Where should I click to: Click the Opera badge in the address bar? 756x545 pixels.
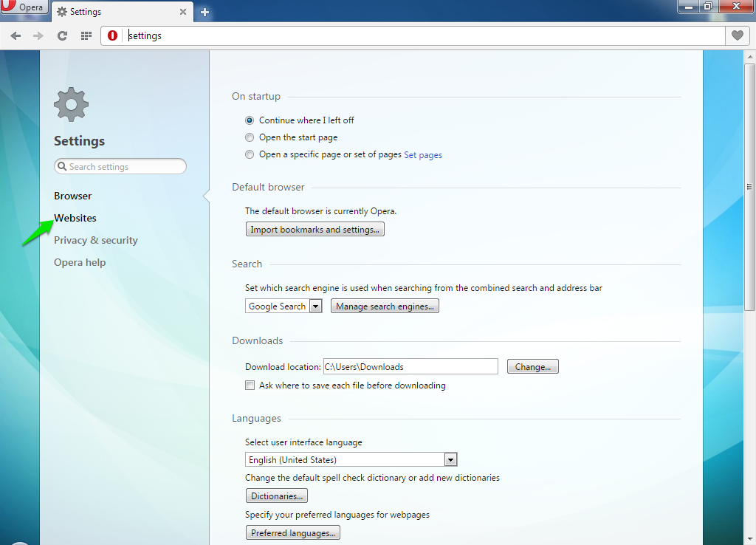point(111,35)
